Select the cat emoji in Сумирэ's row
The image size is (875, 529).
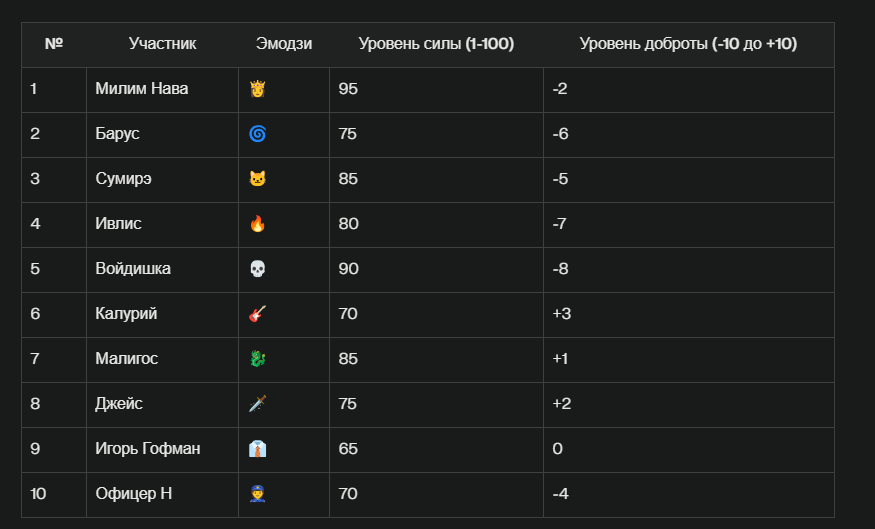257,179
